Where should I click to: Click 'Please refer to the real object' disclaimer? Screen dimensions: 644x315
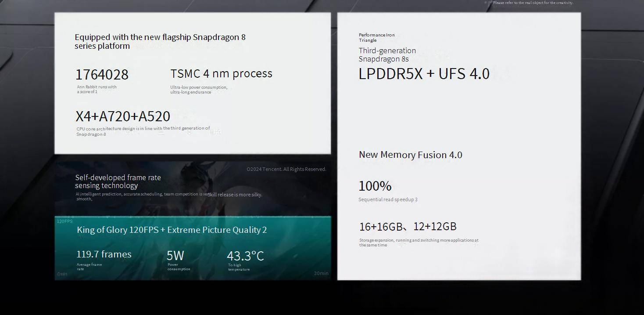(x=533, y=3)
